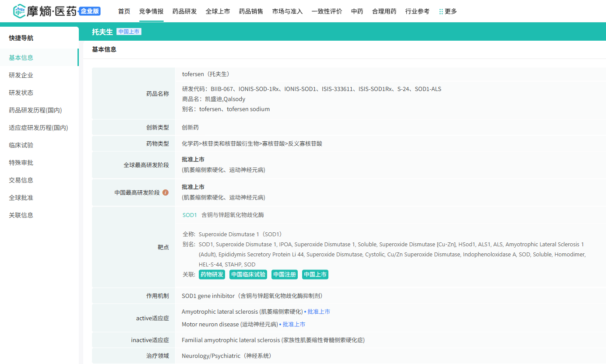Click the SOD1 target link
Screen dimensions: 606x364
click(190, 215)
